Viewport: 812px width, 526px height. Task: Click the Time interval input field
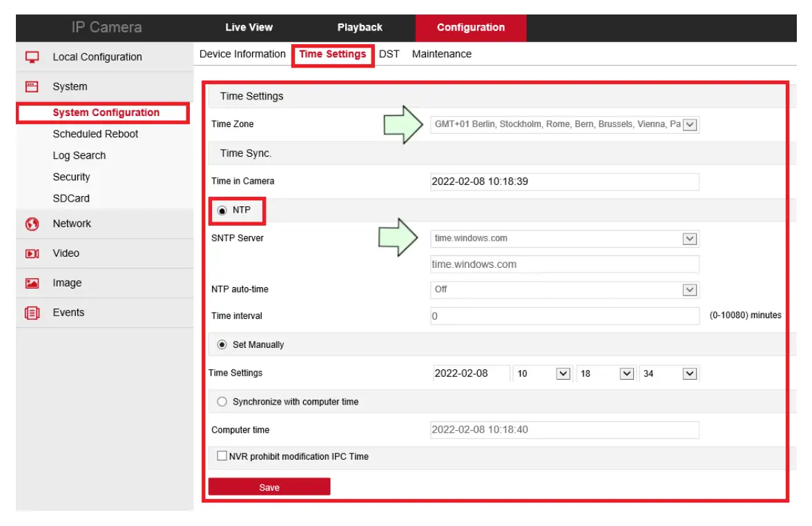564,316
